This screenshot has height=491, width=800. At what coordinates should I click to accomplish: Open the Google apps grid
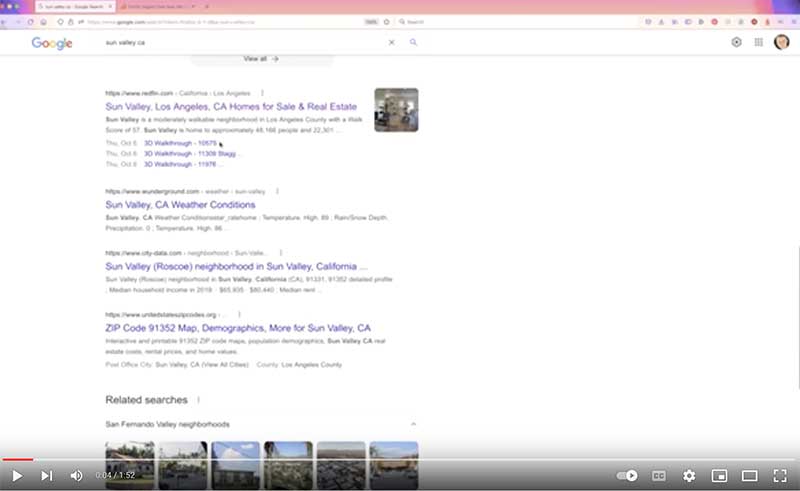(x=759, y=42)
